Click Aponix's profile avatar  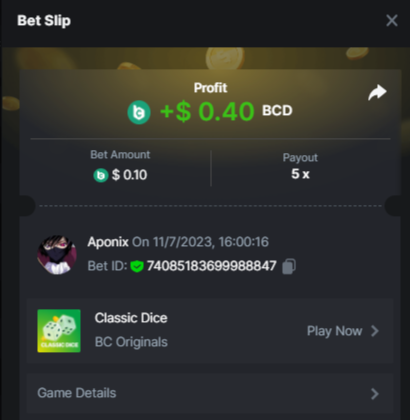point(57,255)
